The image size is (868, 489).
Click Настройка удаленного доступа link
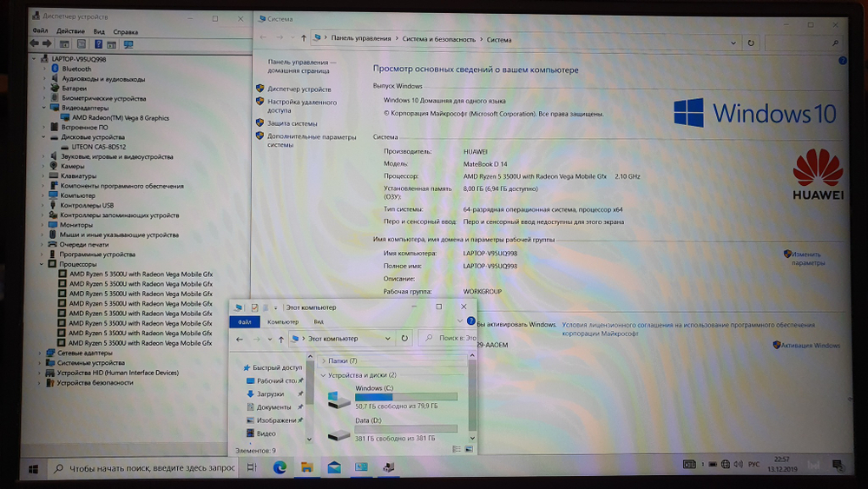[302, 106]
